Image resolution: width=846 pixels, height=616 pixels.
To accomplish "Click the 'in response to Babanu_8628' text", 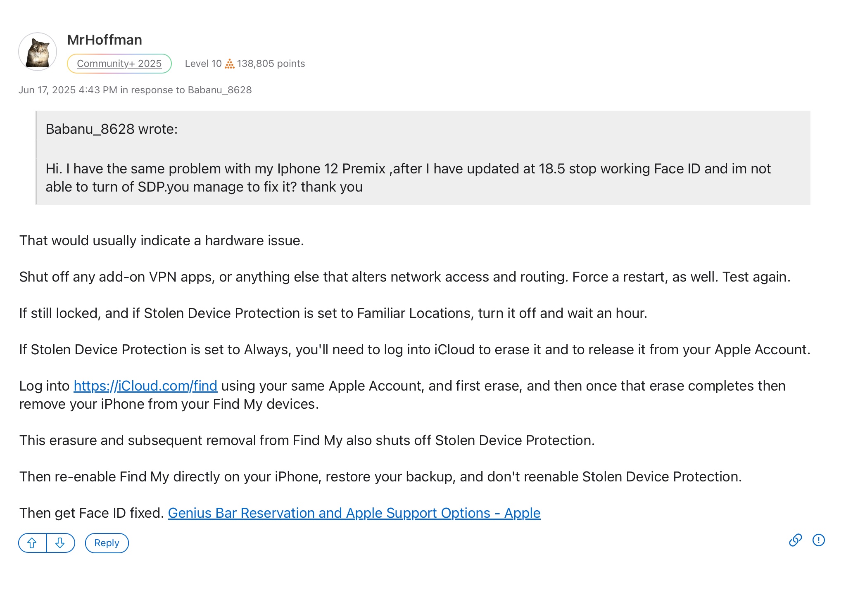I will point(186,90).
